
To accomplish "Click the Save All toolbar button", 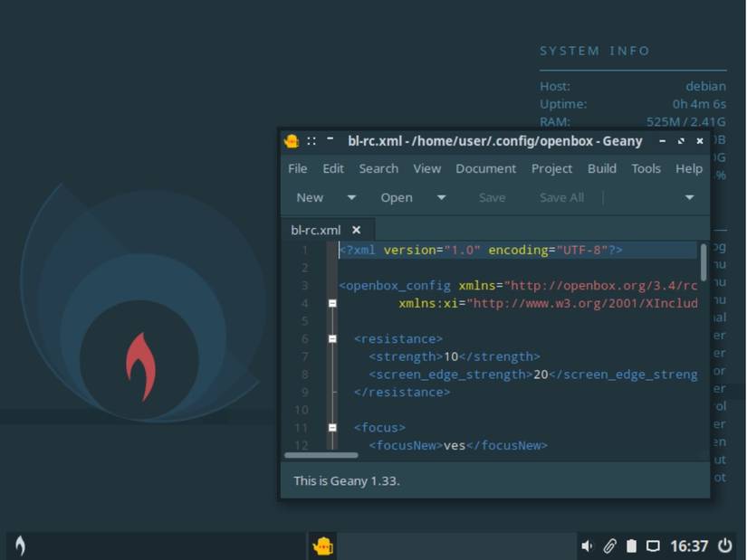I will coord(561,197).
